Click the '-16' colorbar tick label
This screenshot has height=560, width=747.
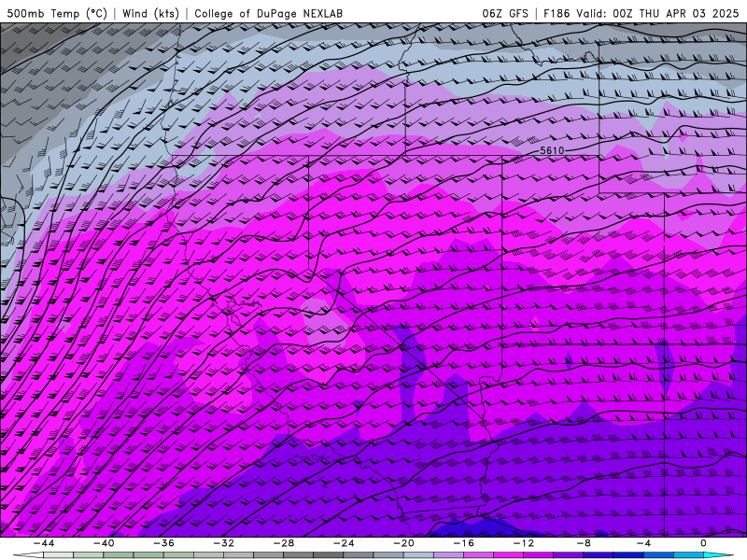[463, 543]
